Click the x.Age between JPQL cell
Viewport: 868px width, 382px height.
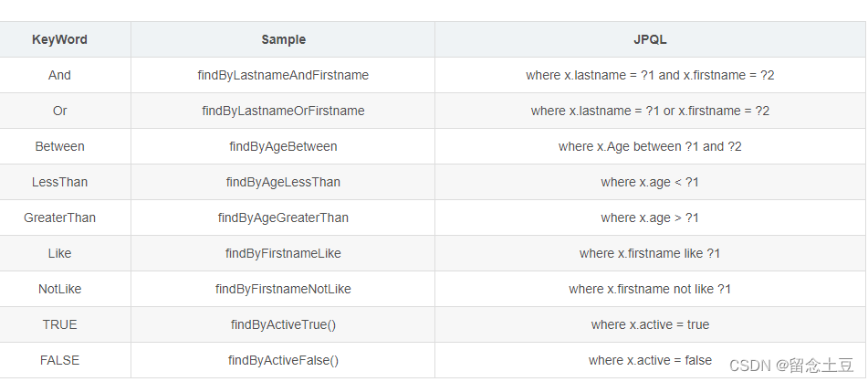point(650,146)
